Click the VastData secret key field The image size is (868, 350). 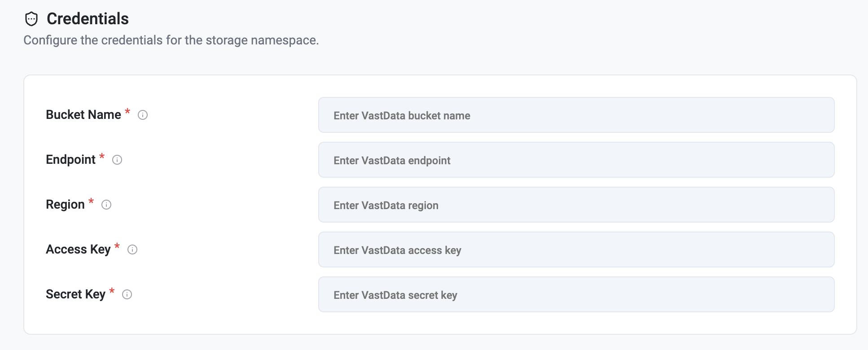click(x=576, y=294)
